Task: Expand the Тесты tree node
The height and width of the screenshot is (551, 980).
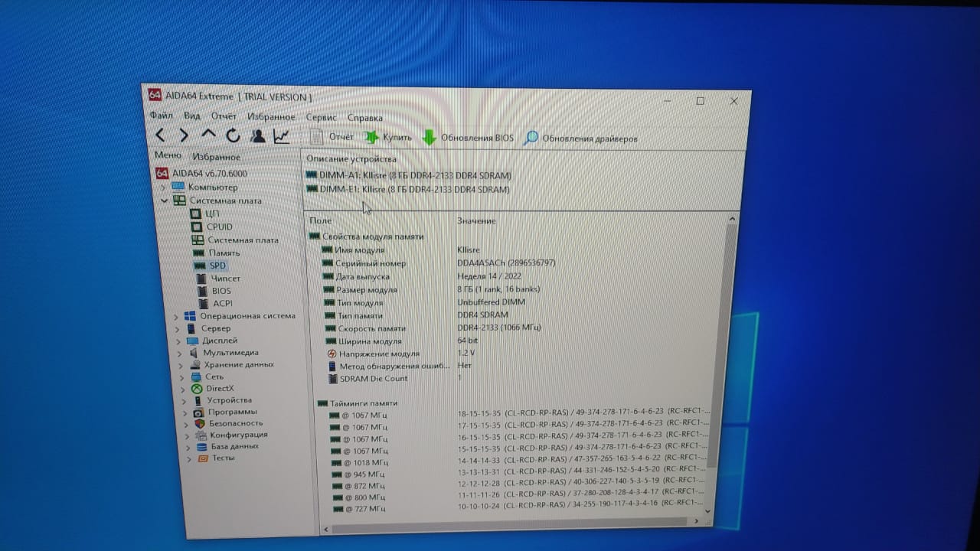Action: [x=189, y=458]
